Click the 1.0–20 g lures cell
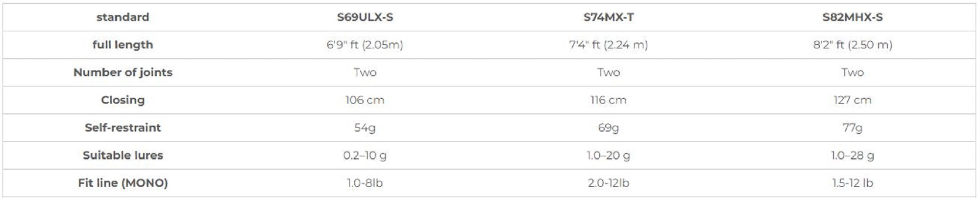 609,155
